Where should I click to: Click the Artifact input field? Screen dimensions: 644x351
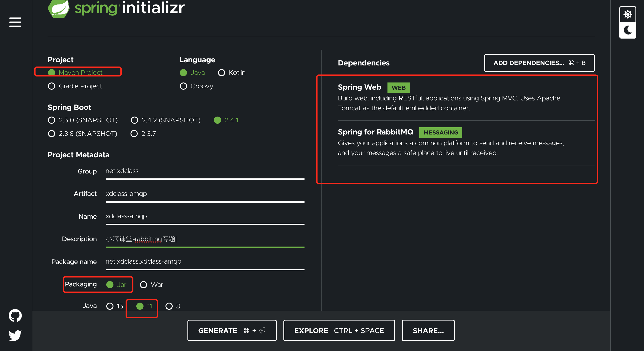tap(205, 194)
